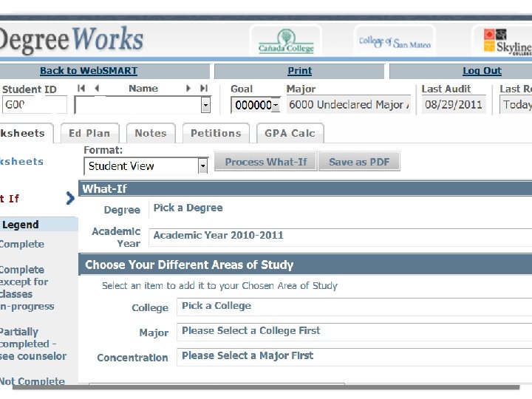
Task: Click the 'Not Complete' legend entry
Action: [x=33, y=381]
